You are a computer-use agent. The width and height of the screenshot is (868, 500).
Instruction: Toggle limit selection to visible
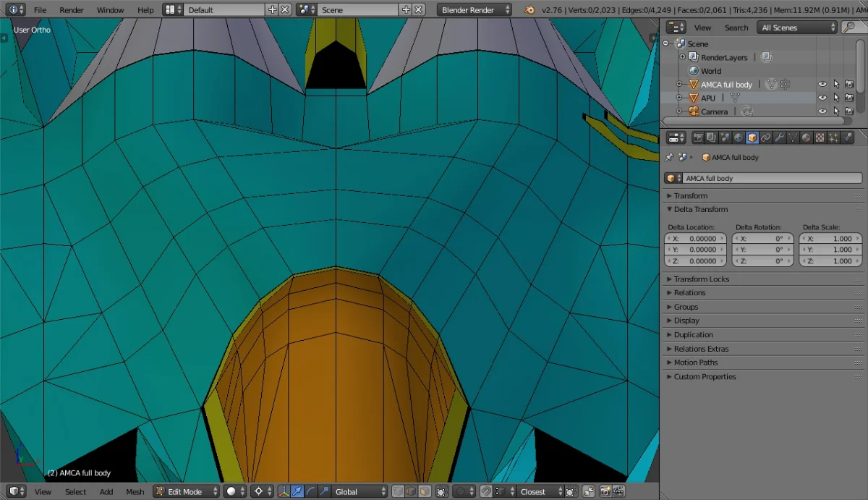[x=442, y=491]
